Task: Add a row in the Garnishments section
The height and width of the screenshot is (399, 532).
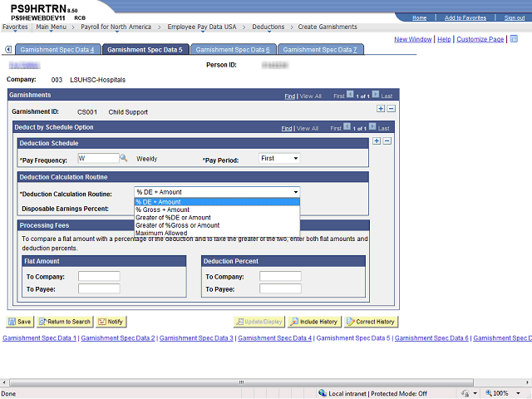Action: (381, 109)
